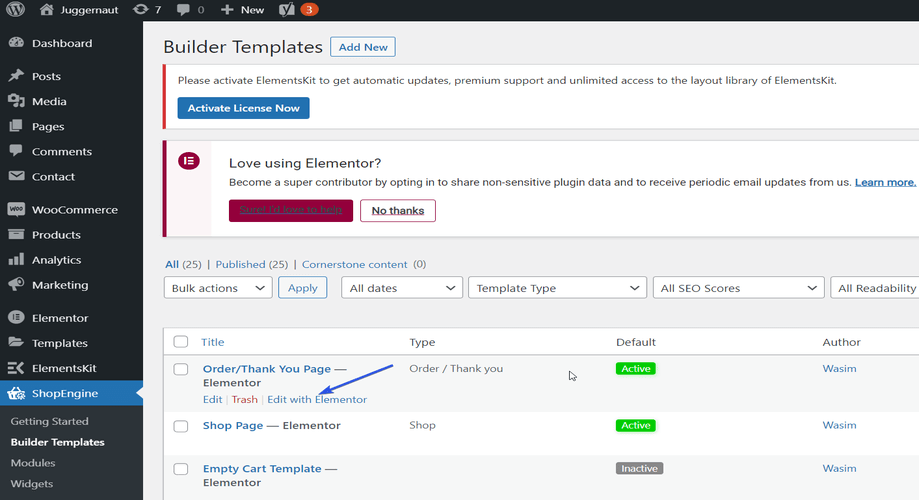The height and width of the screenshot is (500, 919).
Task: Click the Analytics bar chart icon
Action: pyautogui.click(x=16, y=260)
